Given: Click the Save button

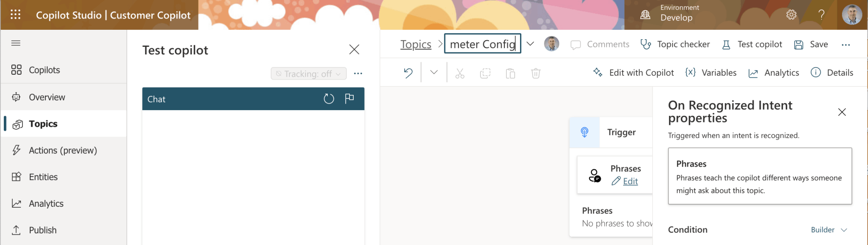Looking at the screenshot, I should pyautogui.click(x=811, y=44).
